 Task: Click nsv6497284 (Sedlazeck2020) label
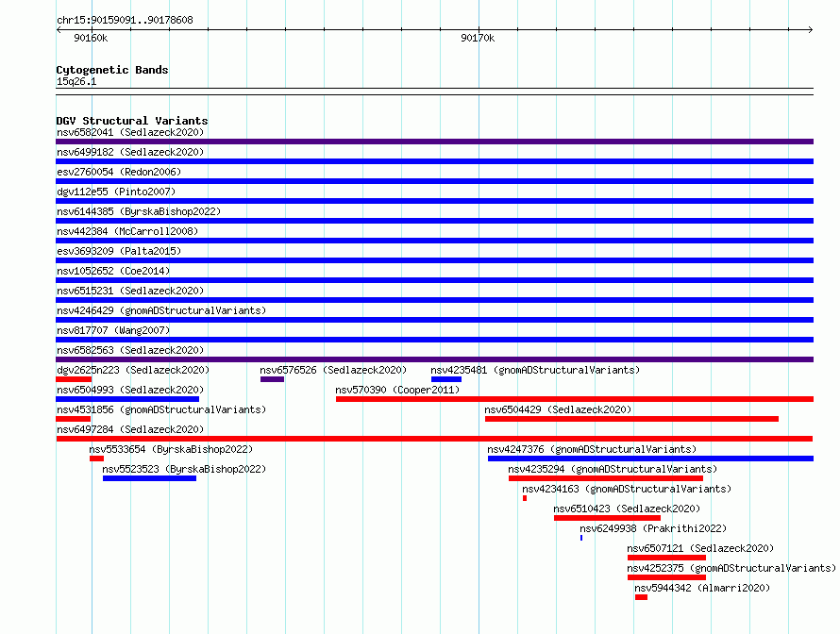[130, 429]
